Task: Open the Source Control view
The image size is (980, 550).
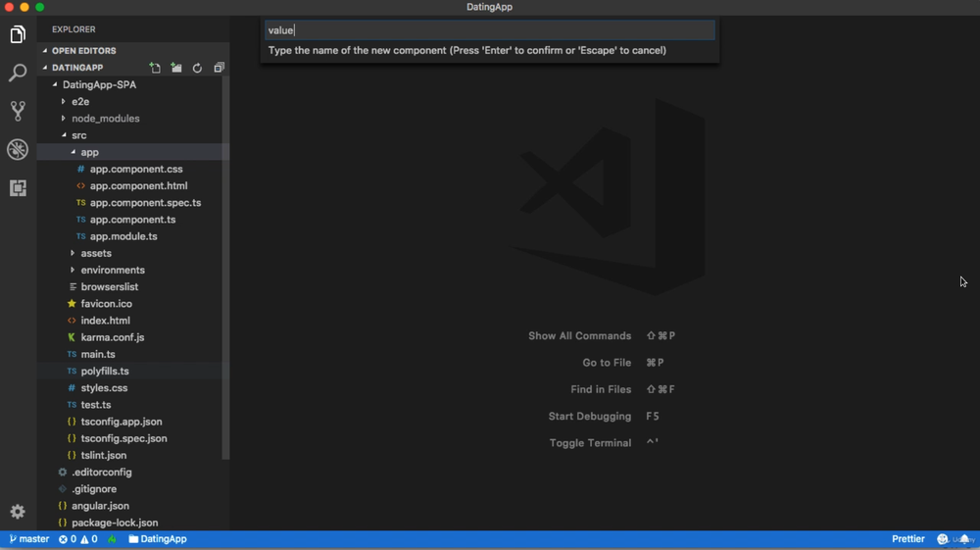Action: point(18,111)
